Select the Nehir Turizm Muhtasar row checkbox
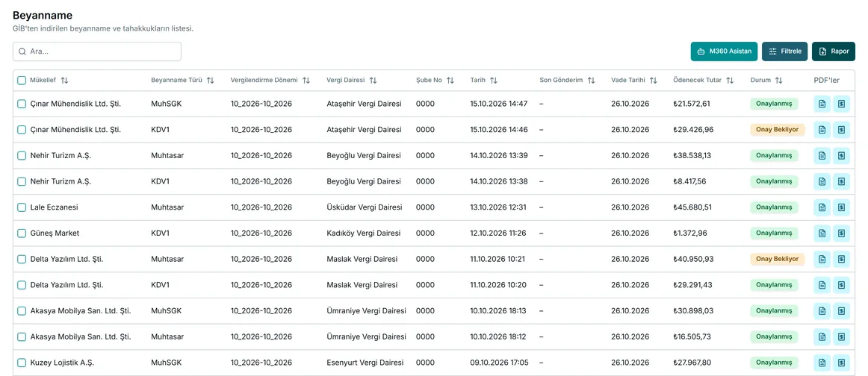Image resolution: width=868 pixels, height=376 pixels. pos(22,155)
